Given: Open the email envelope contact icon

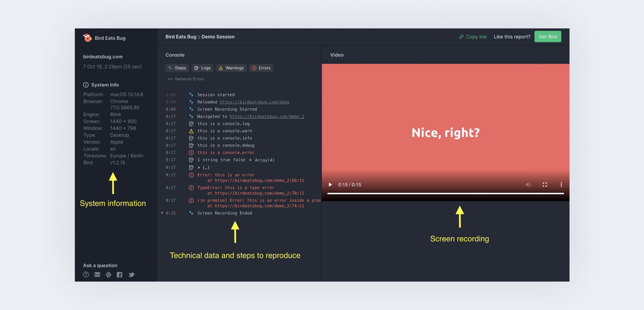Looking at the screenshot, I should [97, 274].
